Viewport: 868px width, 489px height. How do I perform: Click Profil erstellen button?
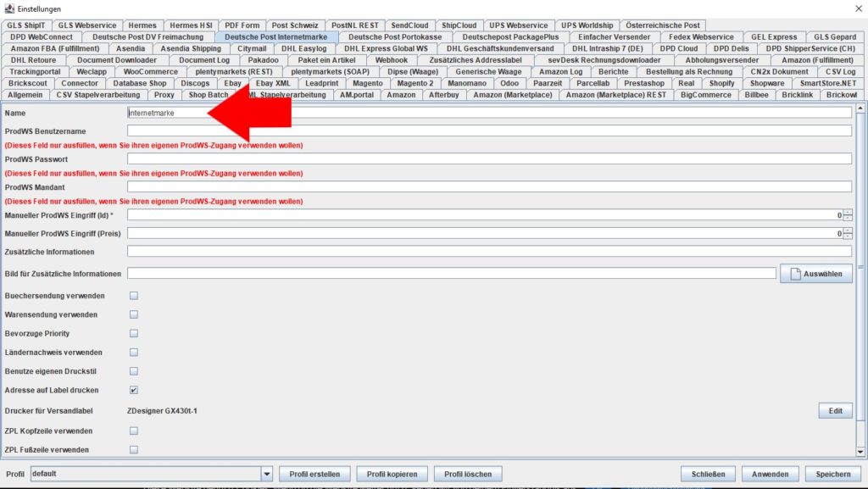click(314, 474)
